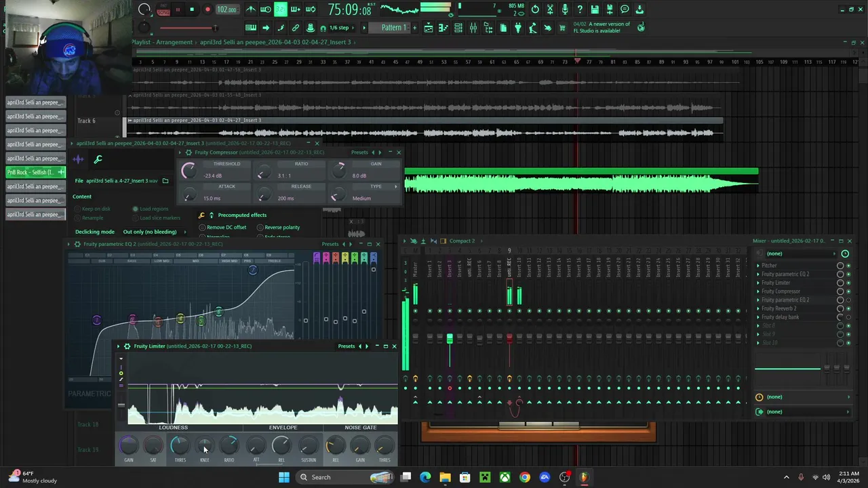The image size is (868, 488).
Task: Select Load regions option
Action: [x=151, y=209]
